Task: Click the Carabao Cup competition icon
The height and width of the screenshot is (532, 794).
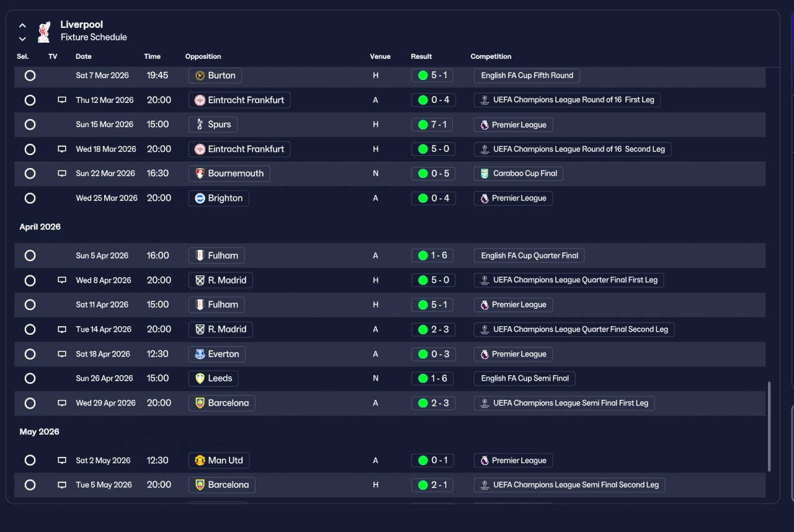Action: click(484, 174)
